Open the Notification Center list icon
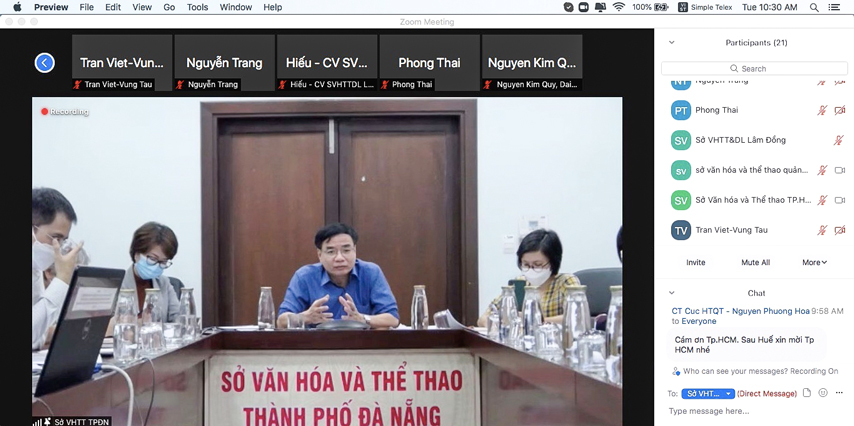The width and height of the screenshot is (854, 426). [834, 7]
